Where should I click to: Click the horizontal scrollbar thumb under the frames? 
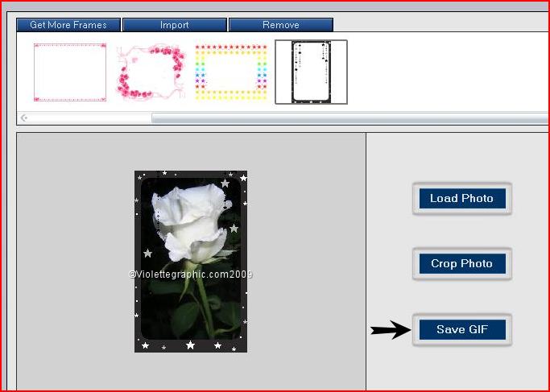pos(346,118)
